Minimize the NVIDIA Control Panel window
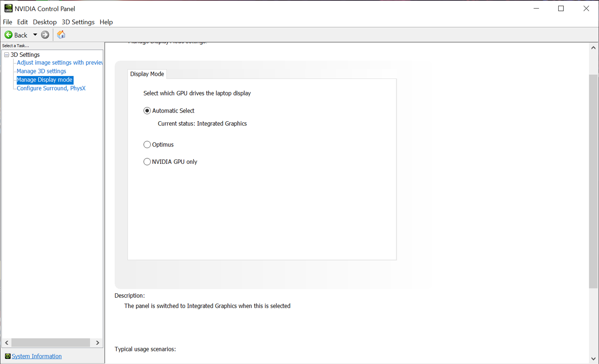 point(536,8)
